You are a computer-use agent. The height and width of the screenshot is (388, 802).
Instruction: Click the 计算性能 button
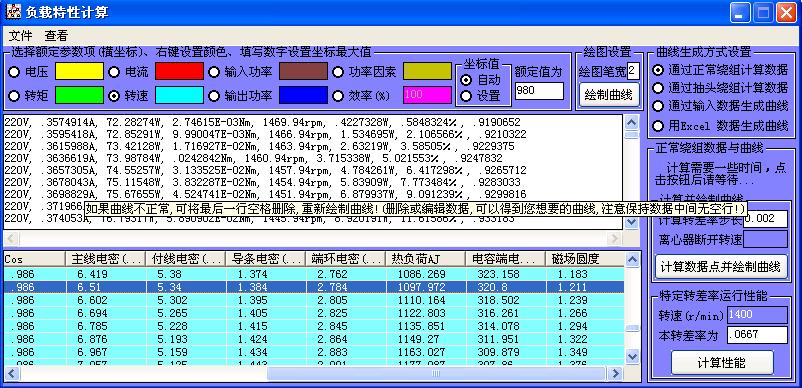pos(722,362)
